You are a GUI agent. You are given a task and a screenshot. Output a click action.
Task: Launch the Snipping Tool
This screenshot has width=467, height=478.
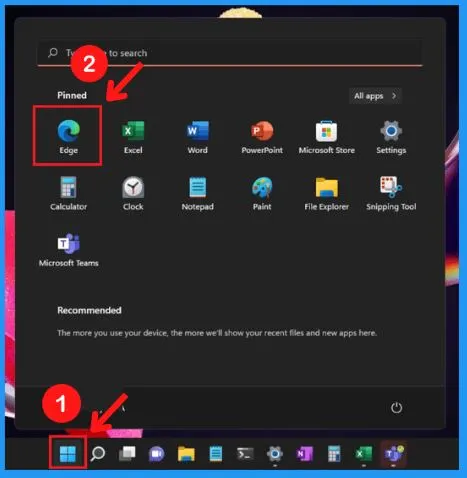pos(391,193)
